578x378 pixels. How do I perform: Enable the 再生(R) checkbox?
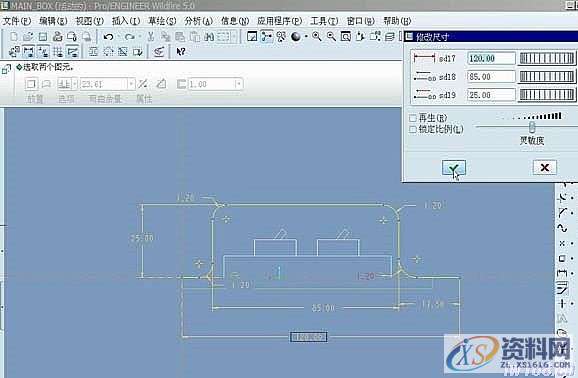[413, 118]
